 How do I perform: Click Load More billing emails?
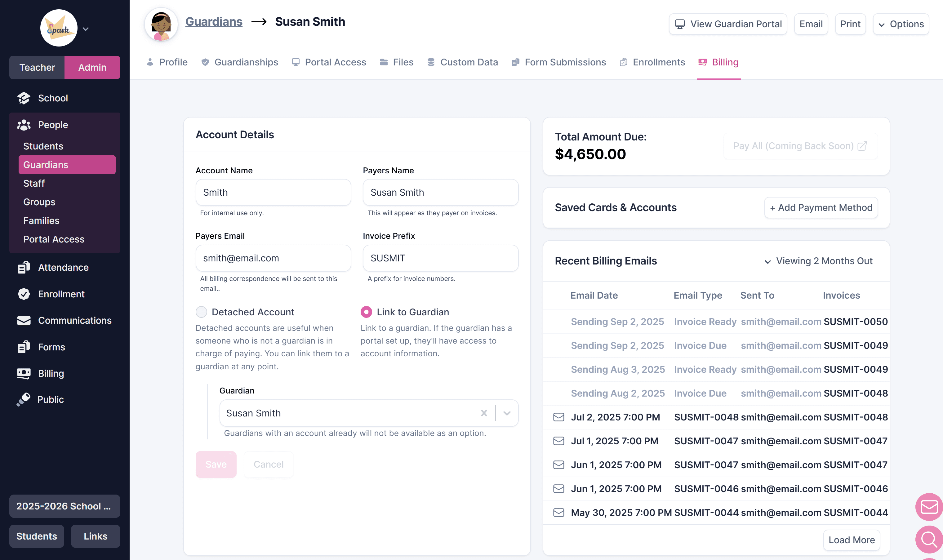(x=851, y=540)
